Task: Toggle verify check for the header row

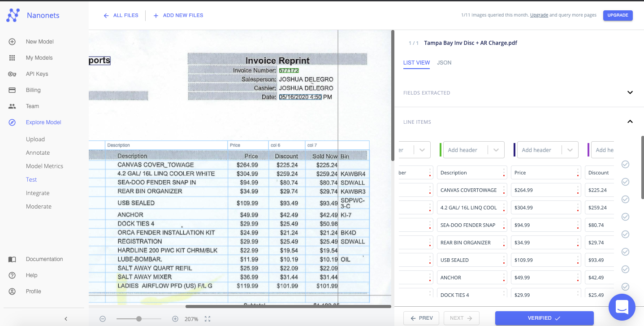Action: tap(625, 165)
